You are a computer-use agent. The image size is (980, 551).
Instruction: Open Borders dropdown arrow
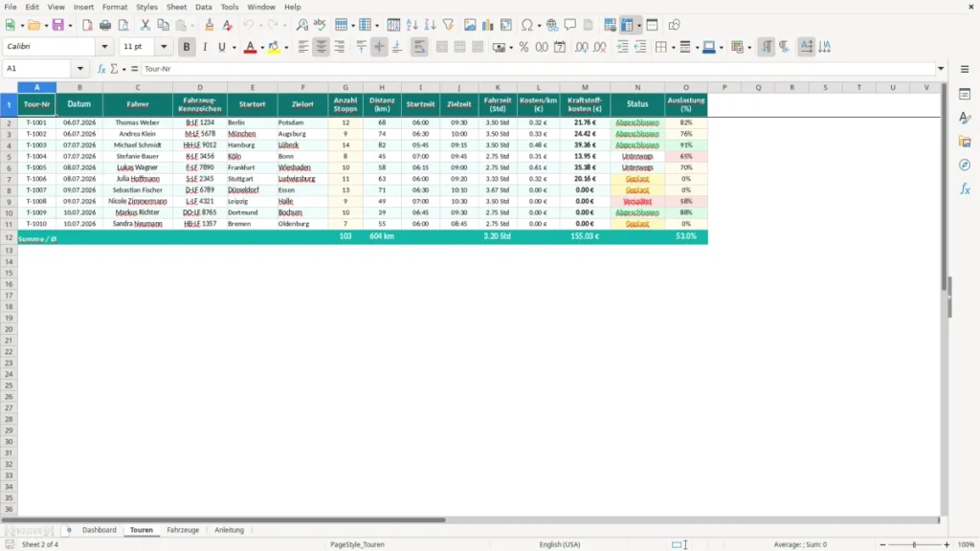(673, 48)
